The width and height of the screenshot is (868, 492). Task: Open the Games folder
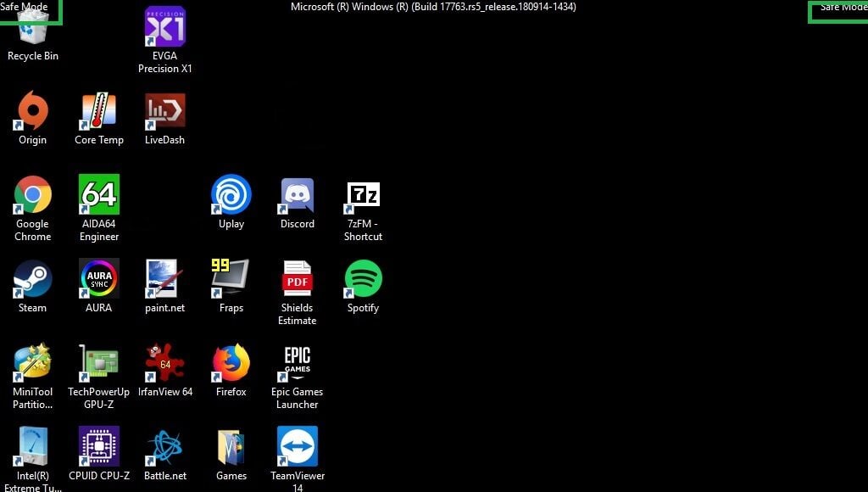pos(231,446)
